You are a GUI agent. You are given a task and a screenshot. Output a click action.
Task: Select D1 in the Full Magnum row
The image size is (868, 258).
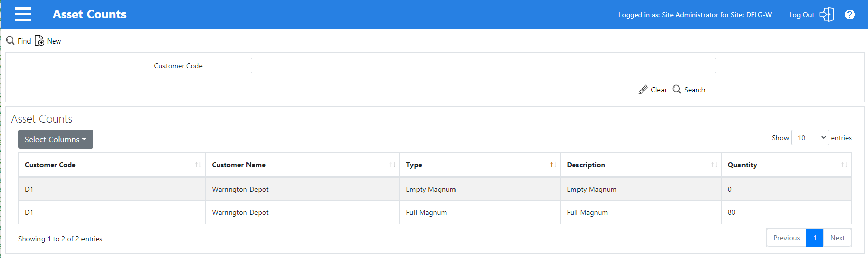click(x=29, y=212)
